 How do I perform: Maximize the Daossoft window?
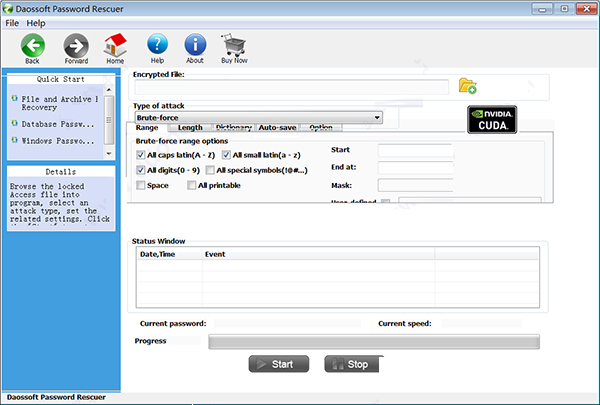564,9
